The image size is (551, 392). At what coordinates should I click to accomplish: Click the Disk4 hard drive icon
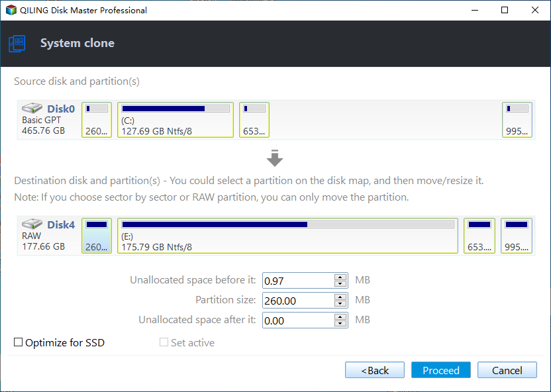(x=32, y=224)
